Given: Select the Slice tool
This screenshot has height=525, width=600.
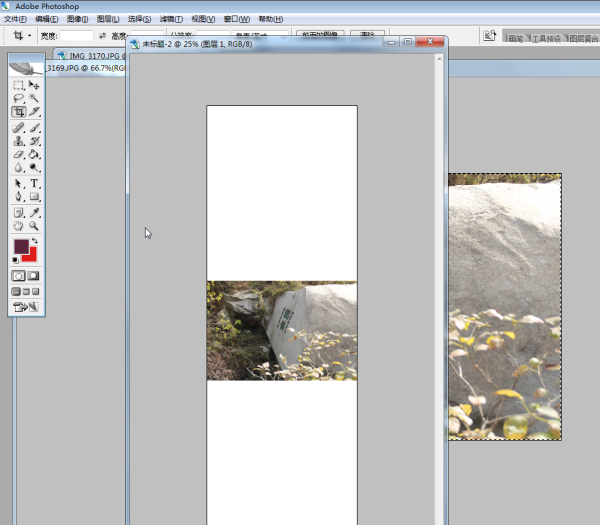Looking at the screenshot, I should click(34, 112).
